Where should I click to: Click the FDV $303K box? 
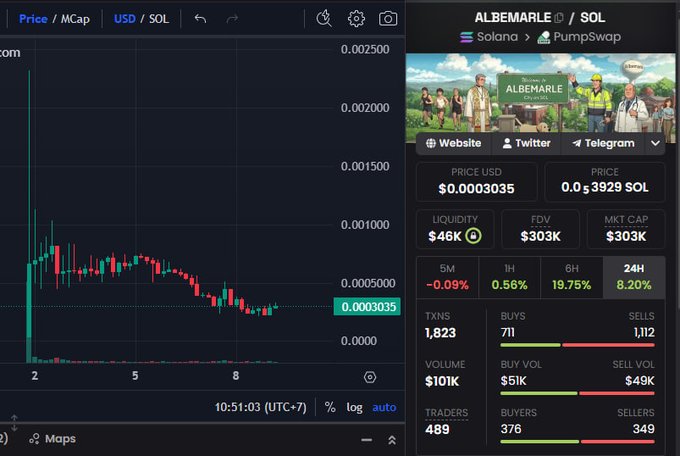pyautogui.click(x=540, y=229)
